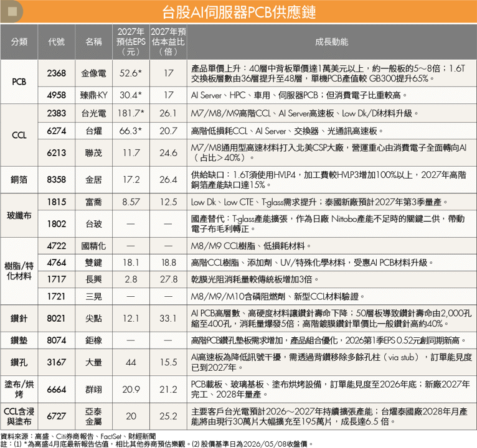
Task: Click the 資料來源 footnote line
Action: point(78,436)
